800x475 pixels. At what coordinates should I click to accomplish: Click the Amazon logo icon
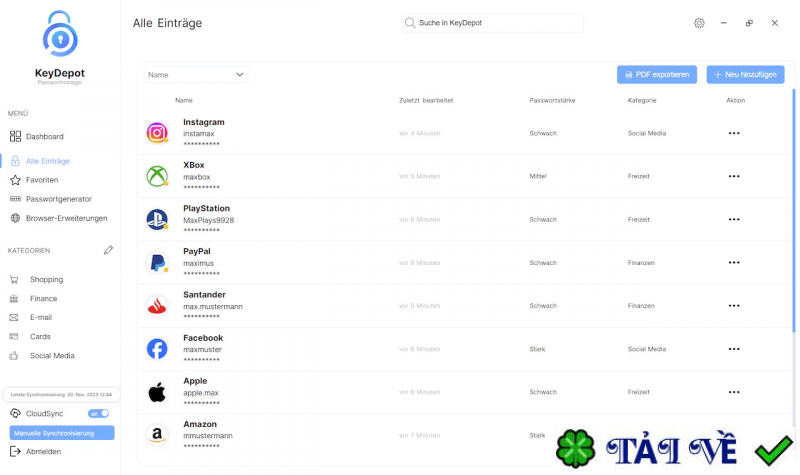pyautogui.click(x=157, y=435)
